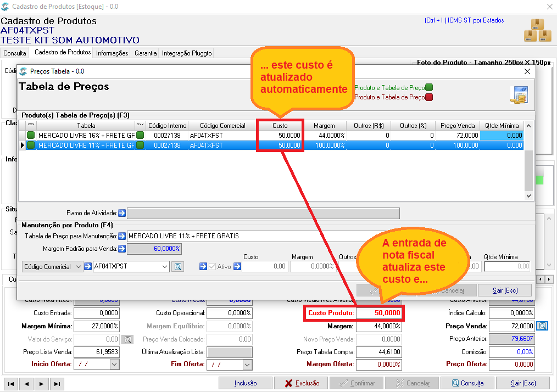Toggle the Ativo checkbox

tap(213, 267)
